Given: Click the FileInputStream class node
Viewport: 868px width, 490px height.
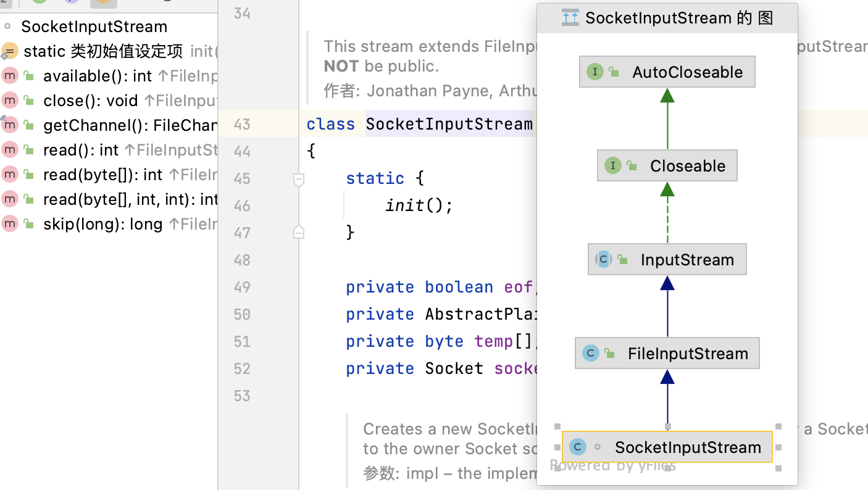Looking at the screenshot, I should click(667, 354).
